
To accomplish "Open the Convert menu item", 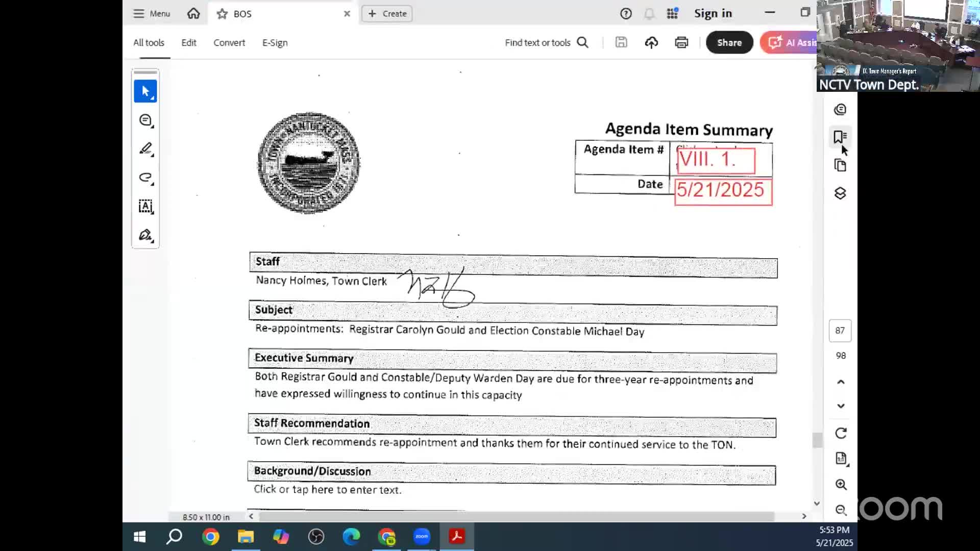I will [229, 43].
